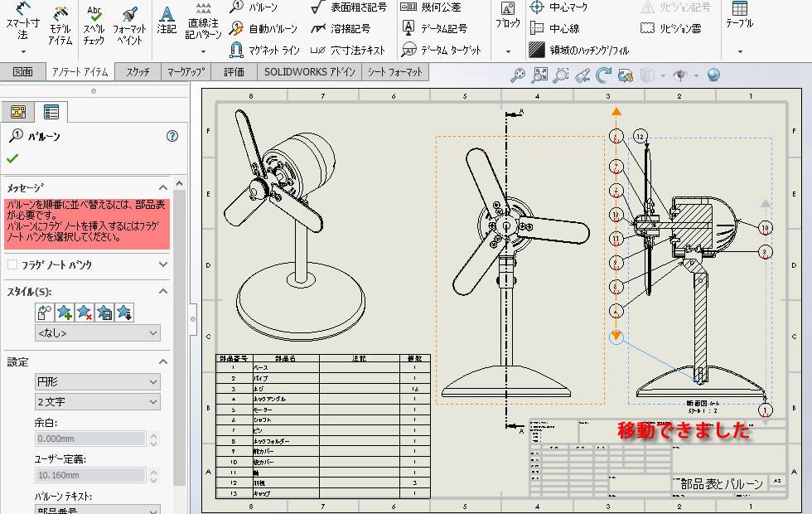Add a リビジョン雲 revision cloud
Screen dimensions: 812x514
coord(670,28)
